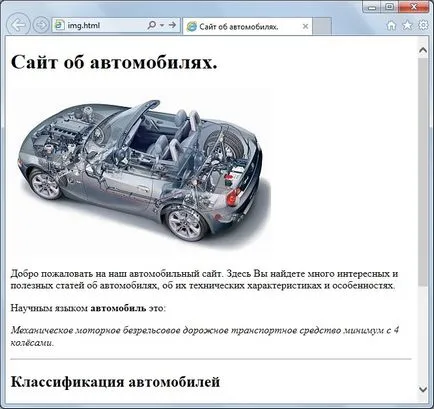The image size is (434, 409).
Task: Click the IE icon on the tab
Action: [x=192, y=27]
